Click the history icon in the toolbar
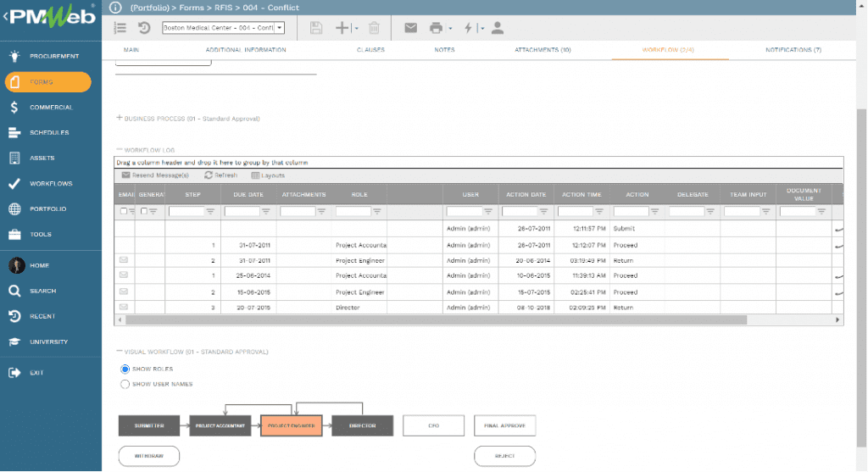The image size is (868, 472). 144,28
